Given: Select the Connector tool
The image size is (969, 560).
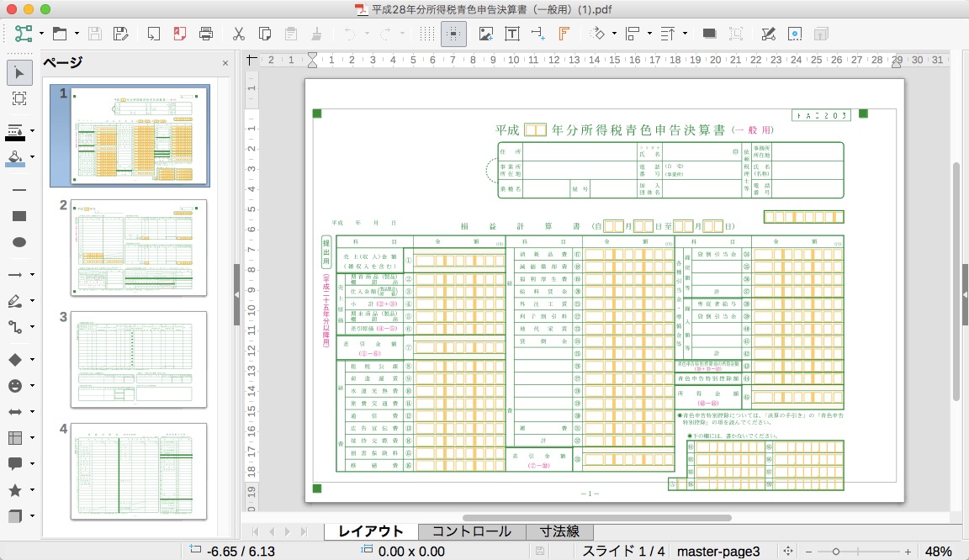Looking at the screenshot, I should (x=15, y=327).
